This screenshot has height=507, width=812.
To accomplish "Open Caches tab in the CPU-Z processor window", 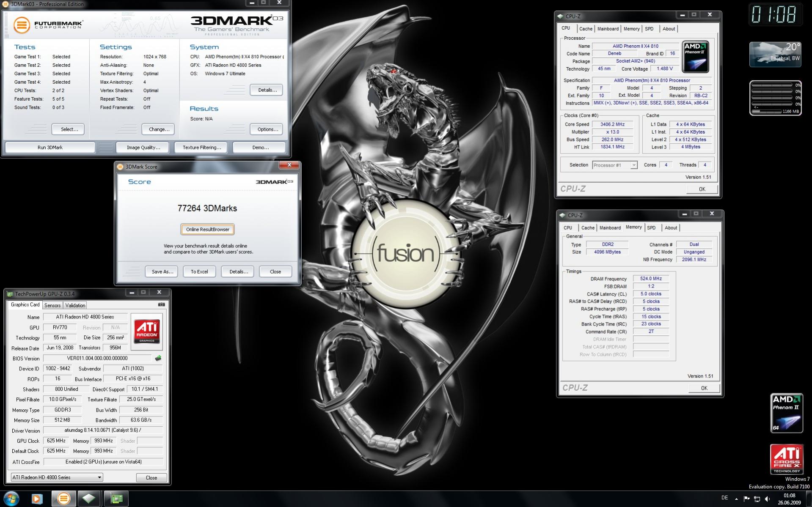I will [586, 29].
